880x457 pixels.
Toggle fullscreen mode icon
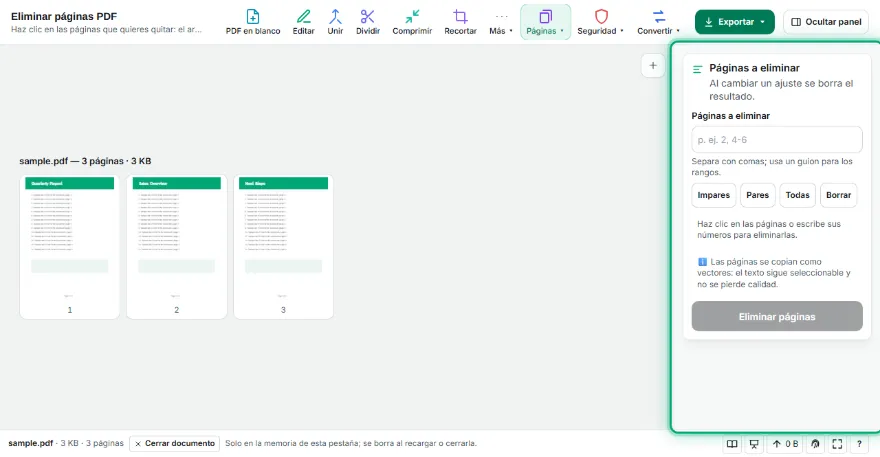[837, 444]
